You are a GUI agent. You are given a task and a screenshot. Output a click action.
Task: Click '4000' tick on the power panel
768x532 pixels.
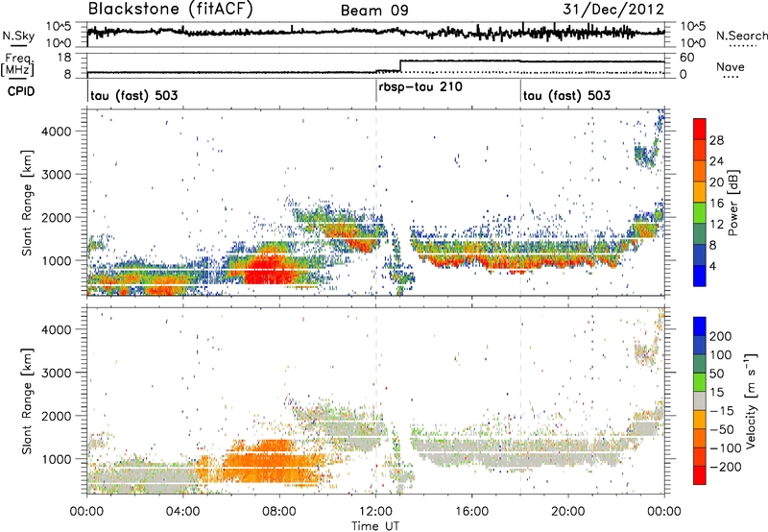tap(56, 132)
